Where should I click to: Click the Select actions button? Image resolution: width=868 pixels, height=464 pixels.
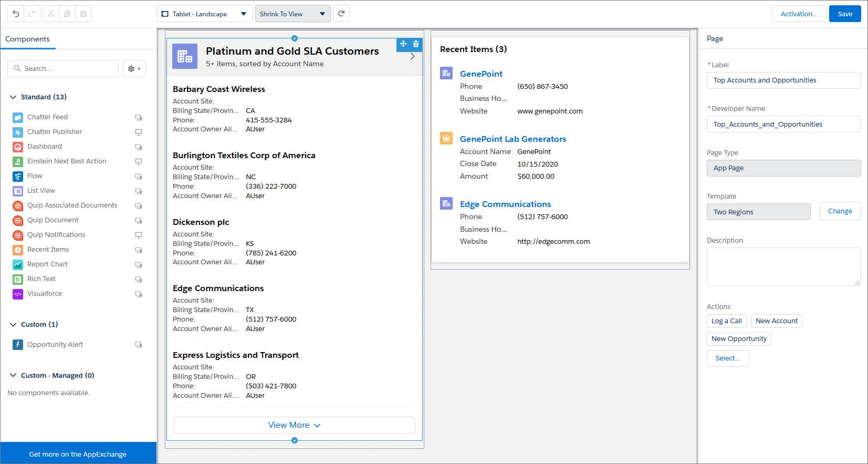tap(728, 358)
